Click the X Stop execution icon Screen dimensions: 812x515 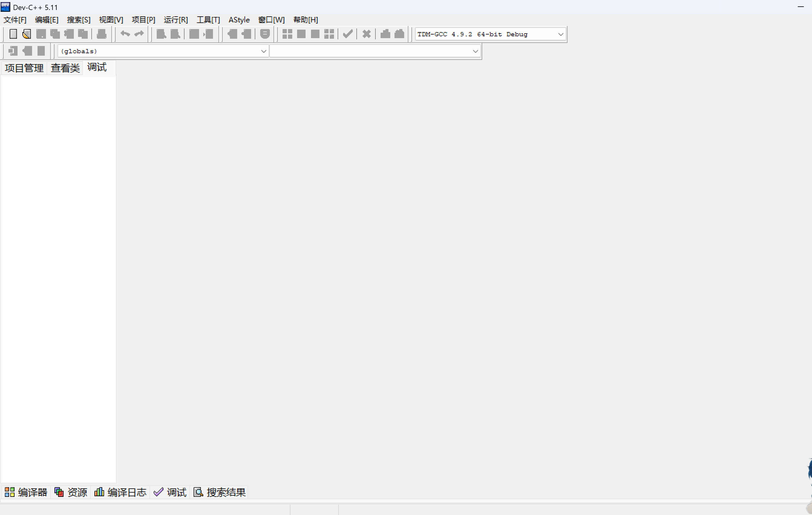pos(367,34)
